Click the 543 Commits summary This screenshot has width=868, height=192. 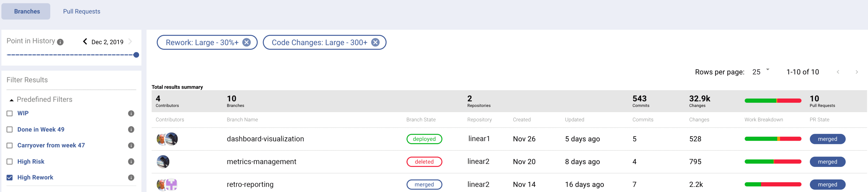(x=641, y=101)
